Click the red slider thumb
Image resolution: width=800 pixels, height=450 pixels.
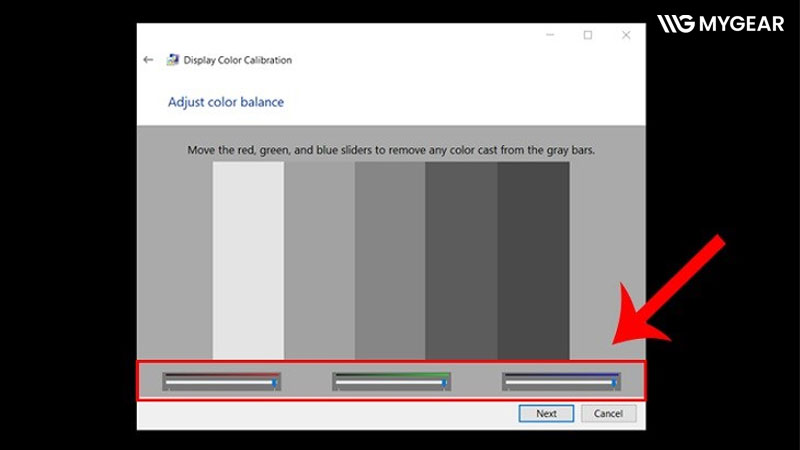coord(275,383)
